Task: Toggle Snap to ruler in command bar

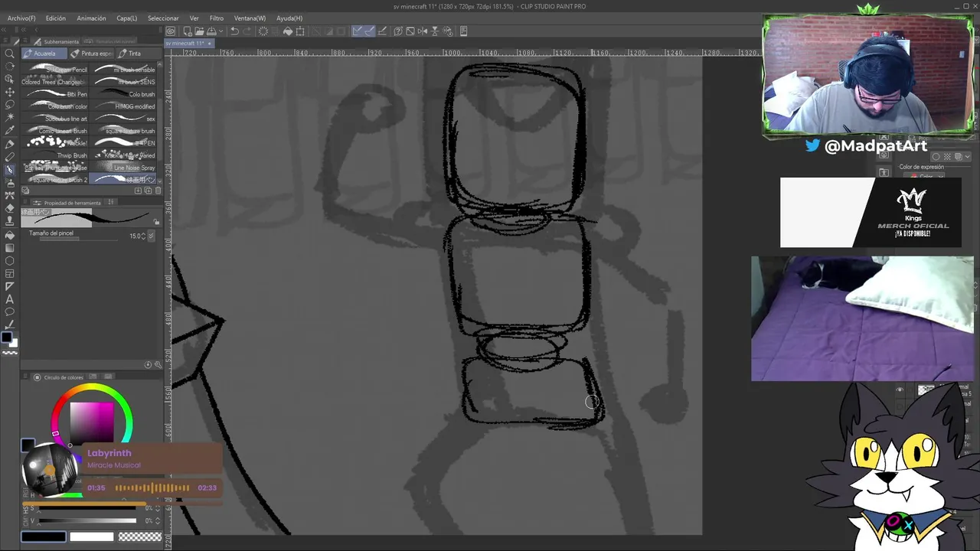Action: point(356,31)
